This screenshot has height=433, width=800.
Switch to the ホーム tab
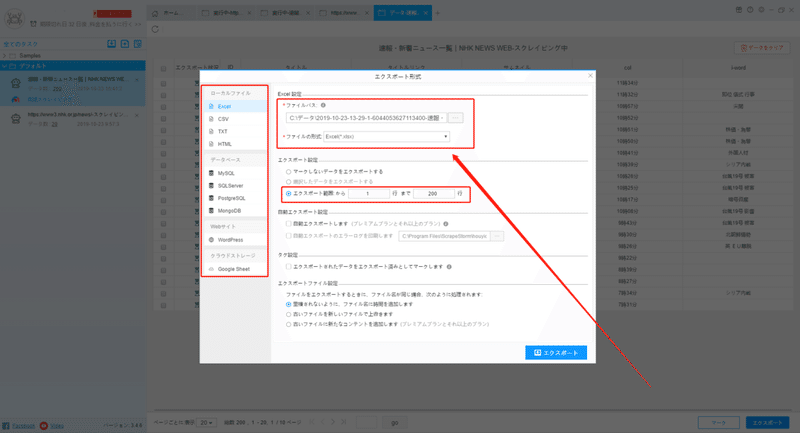169,13
